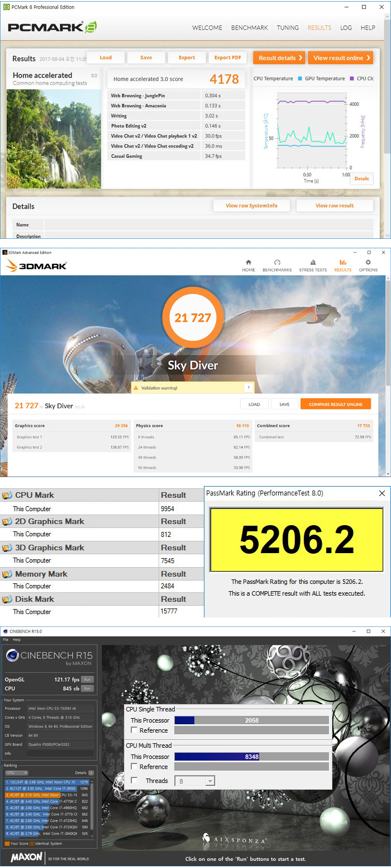This screenshot has width=391, height=868.
Task: Click the Home accelerated waterfall thumbnail
Action: pos(54,138)
